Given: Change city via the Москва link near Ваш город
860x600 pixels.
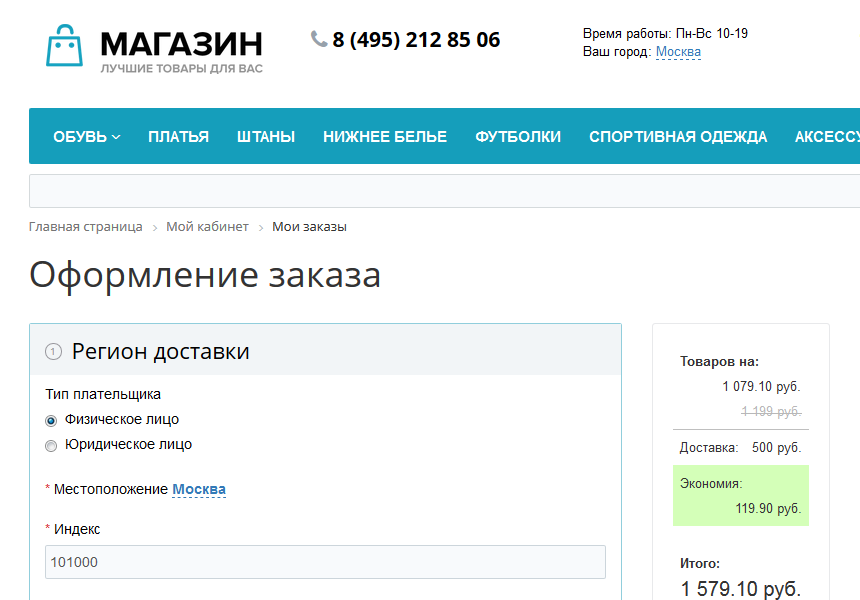Looking at the screenshot, I should coord(677,52).
